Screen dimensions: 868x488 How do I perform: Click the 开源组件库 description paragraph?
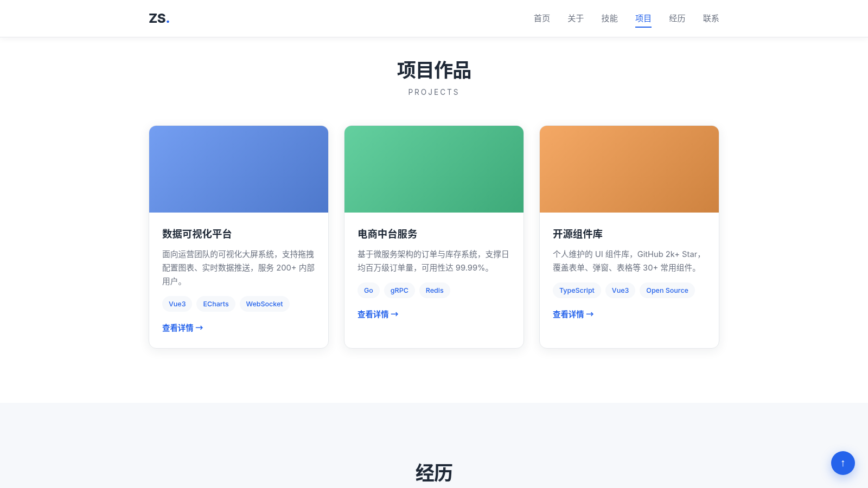pyautogui.click(x=628, y=261)
